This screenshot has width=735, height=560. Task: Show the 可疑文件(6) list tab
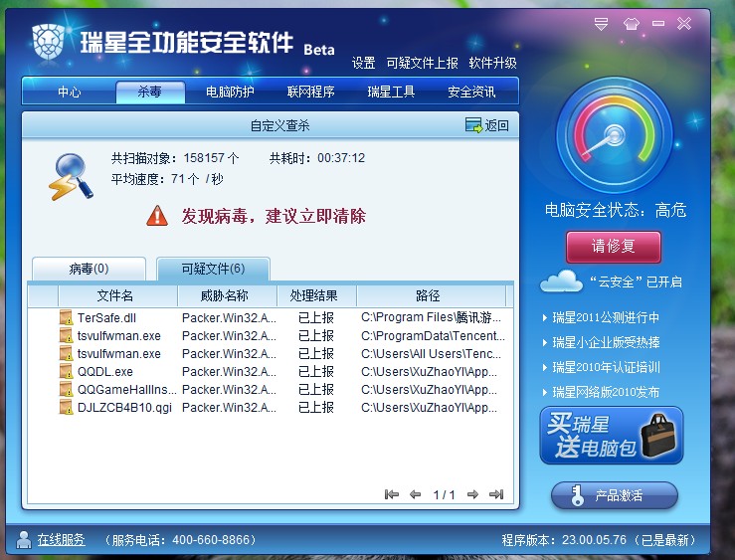click(213, 269)
